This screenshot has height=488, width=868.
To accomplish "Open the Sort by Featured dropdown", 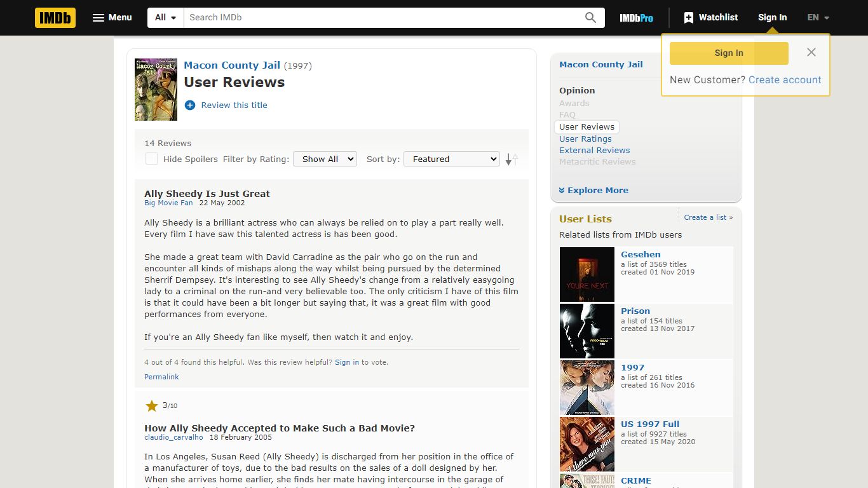I will point(452,159).
